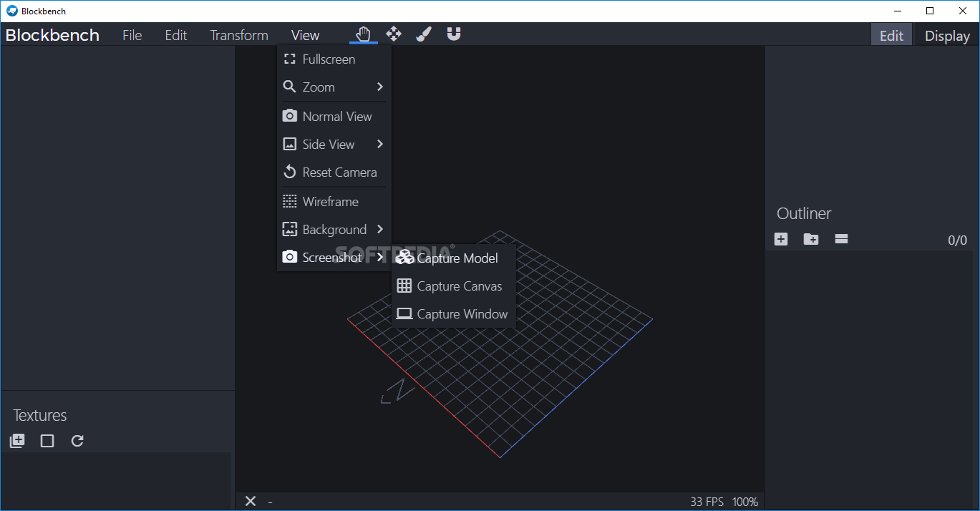Toggle Wireframe view entry
Screen dimensions: 980x511
334,201
